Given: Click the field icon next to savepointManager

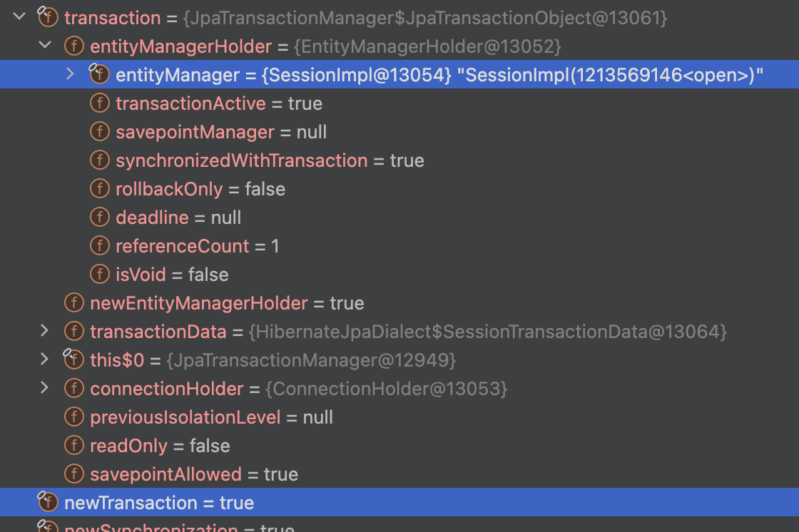Looking at the screenshot, I should tap(99, 132).
